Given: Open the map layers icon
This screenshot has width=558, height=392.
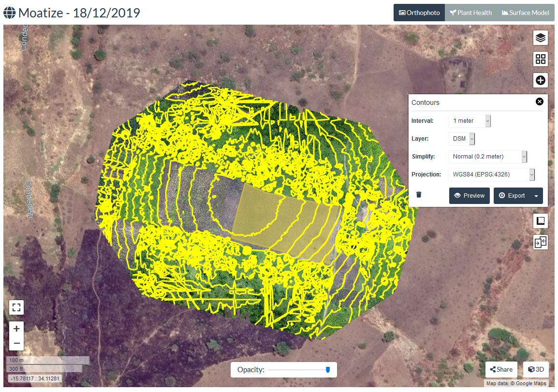Looking at the screenshot, I should tap(540, 37).
